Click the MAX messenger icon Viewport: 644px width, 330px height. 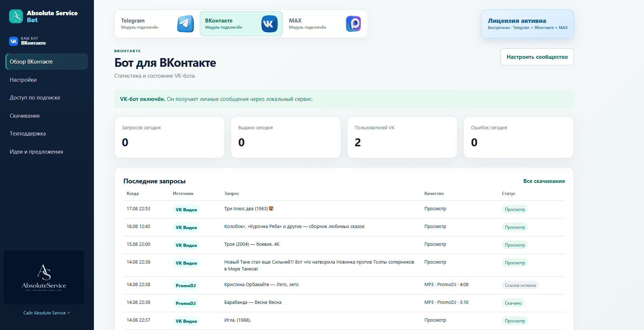(x=353, y=24)
